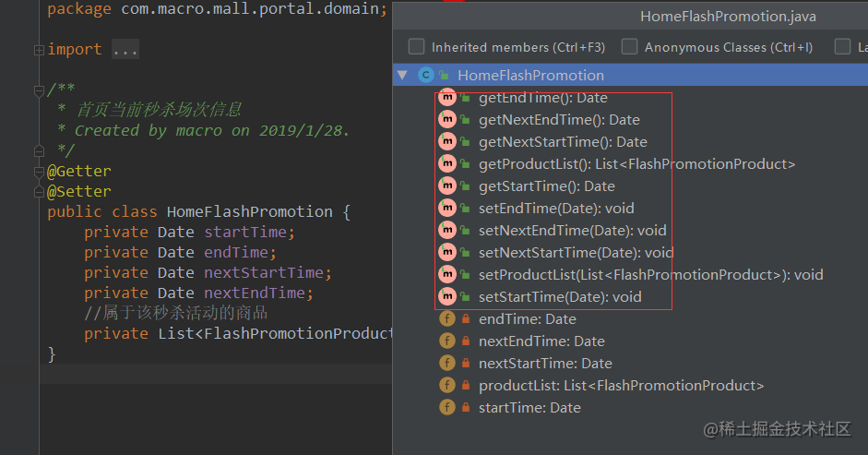Click method icon of getProductList()
Screen dimensions: 868x455
coord(446,163)
